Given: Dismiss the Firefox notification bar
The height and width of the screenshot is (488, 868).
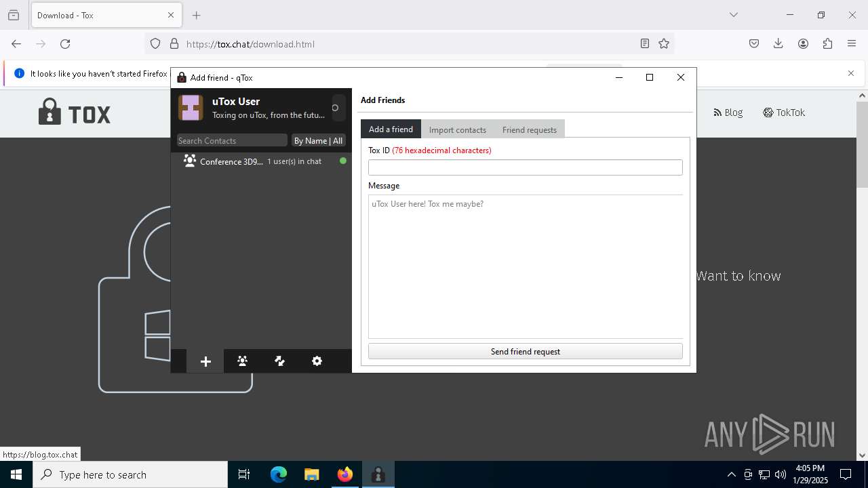Looking at the screenshot, I should coord(851,73).
